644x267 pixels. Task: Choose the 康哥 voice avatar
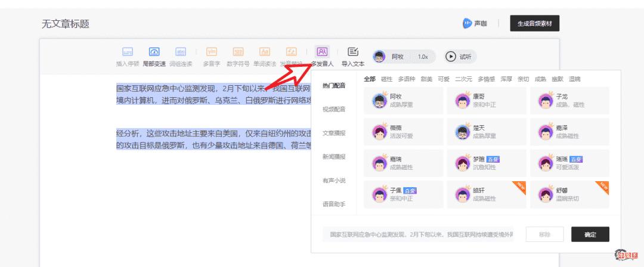click(x=463, y=101)
